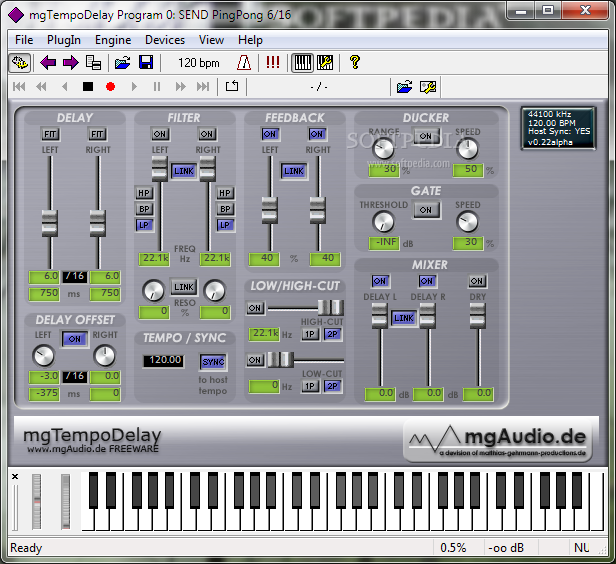Toggle the keyboard display icon
616x564 pixels.
302,63
